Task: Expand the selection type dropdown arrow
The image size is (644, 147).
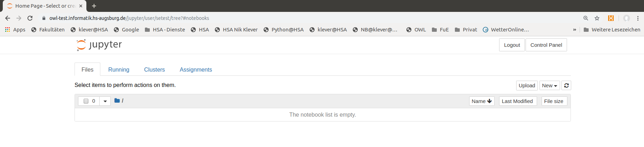Action: [x=105, y=101]
